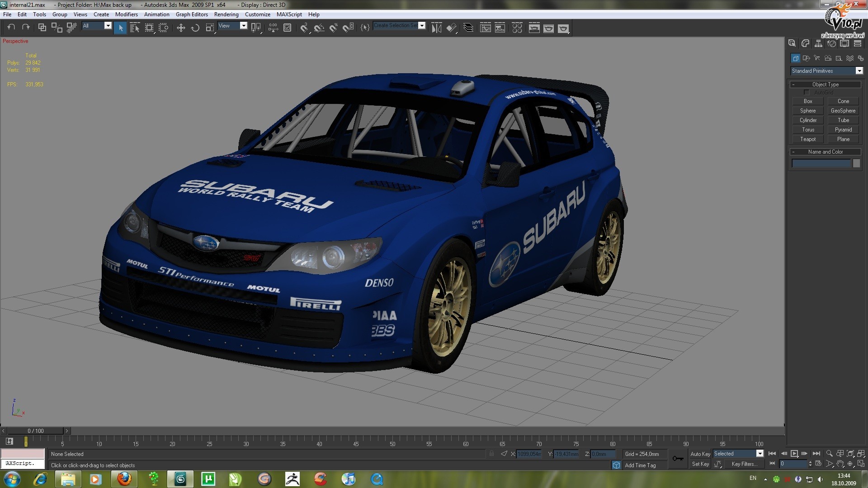Open Create Selection Set dropdown
The image size is (868, 488).
pos(399,25)
